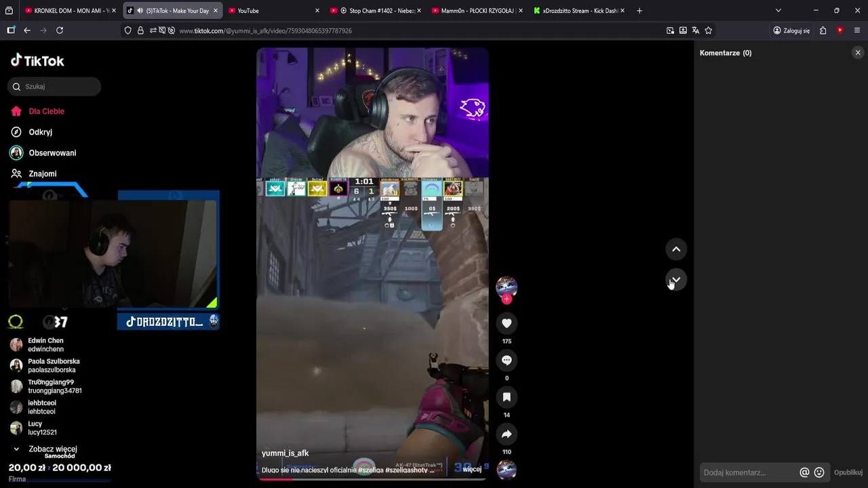
Task: Bookmark the video with the save icon
Action: pos(507,397)
